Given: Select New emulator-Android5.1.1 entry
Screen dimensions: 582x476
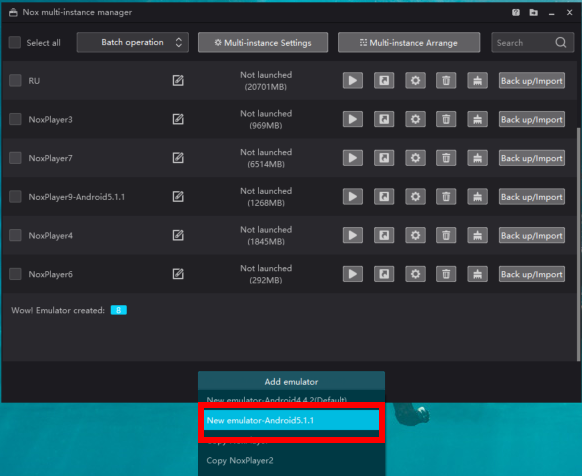Looking at the screenshot, I should click(x=291, y=420).
